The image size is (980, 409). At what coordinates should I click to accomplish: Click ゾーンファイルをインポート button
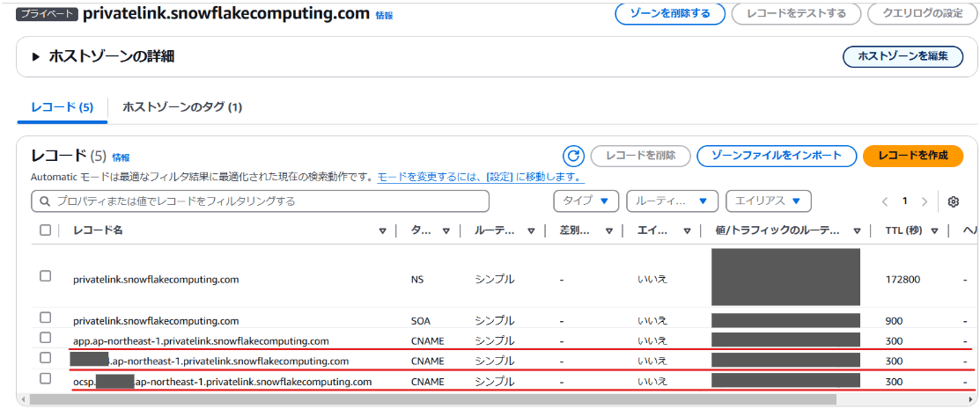(x=777, y=156)
